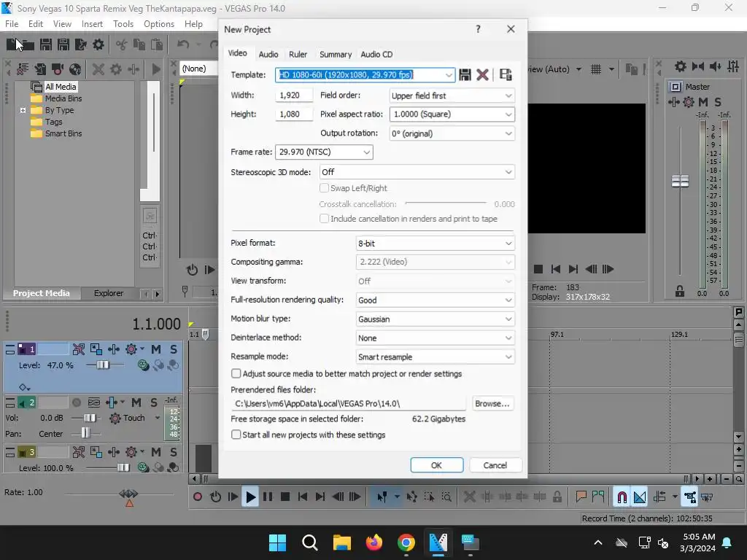Click the Stop button in transport bar
The width and height of the screenshot is (747, 560).
point(285,497)
